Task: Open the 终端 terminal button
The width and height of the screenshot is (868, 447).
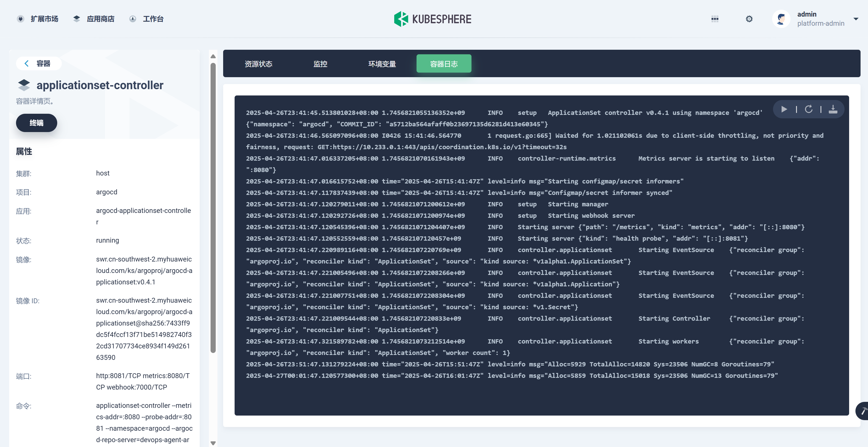Action: click(x=36, y=123)
